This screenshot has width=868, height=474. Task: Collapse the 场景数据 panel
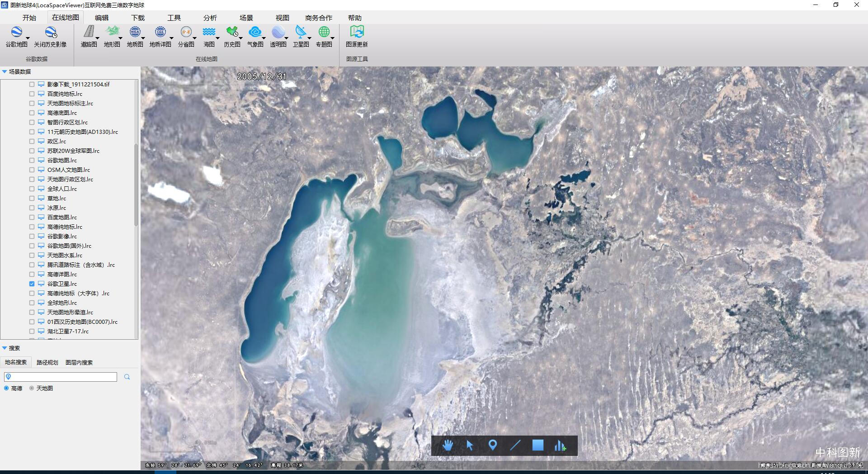[x=5, y=71]
